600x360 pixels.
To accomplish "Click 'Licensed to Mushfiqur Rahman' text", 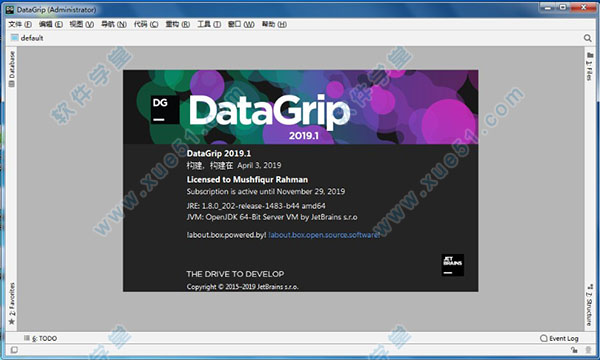I will [x=247, y=179].
